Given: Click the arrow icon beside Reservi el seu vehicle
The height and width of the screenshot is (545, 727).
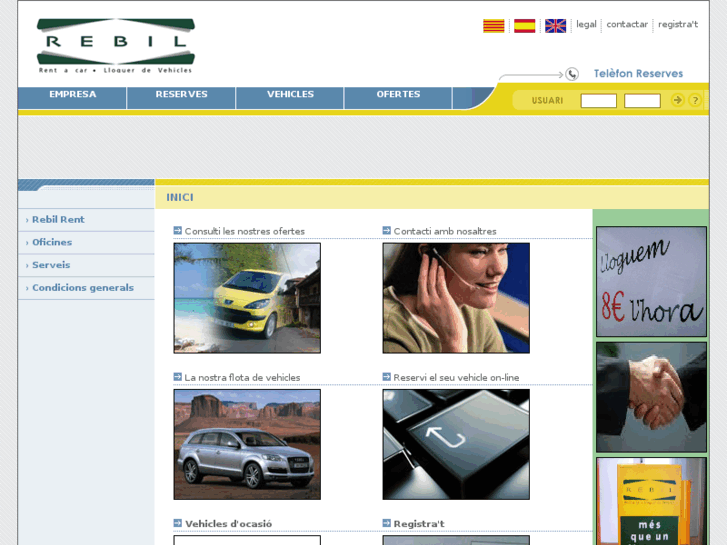Looking at the screenshot, I should point(387,377).
